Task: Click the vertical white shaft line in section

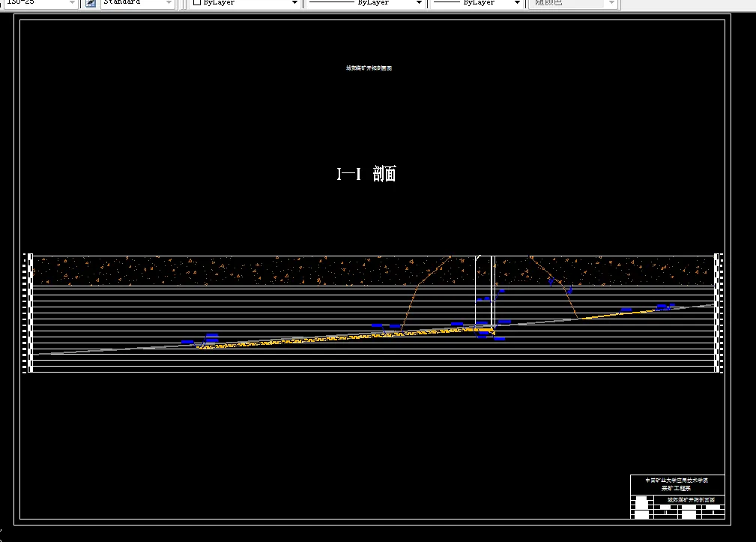Action: pyautogui.click(x=493, y=292)
